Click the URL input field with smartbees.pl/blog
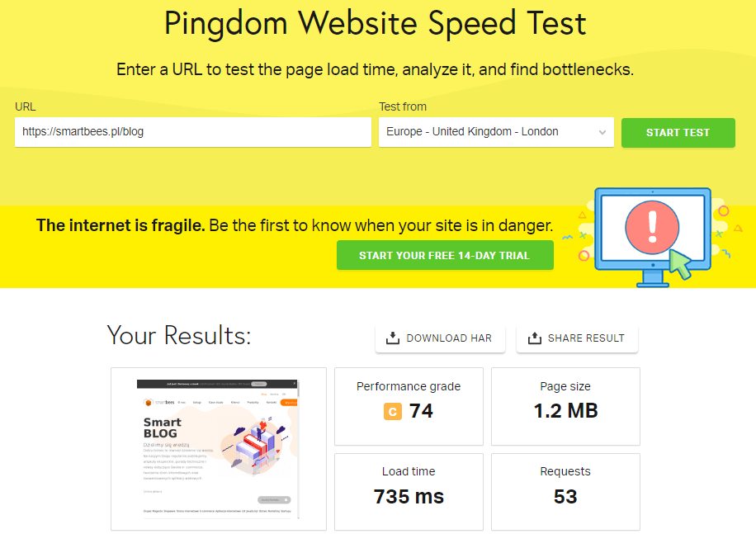The height and width of the screenshot is (534, 756). (193, 132)
